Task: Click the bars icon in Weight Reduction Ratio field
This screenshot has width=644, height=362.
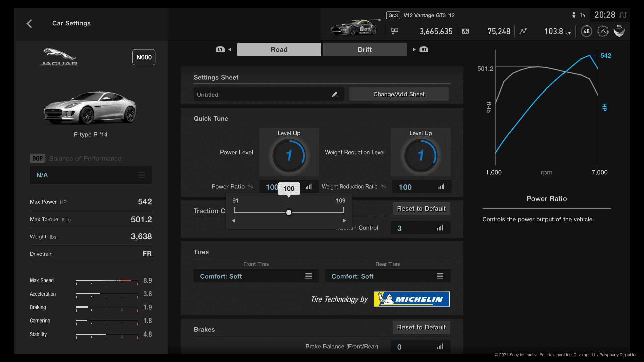Action: [x=441, y=187]
